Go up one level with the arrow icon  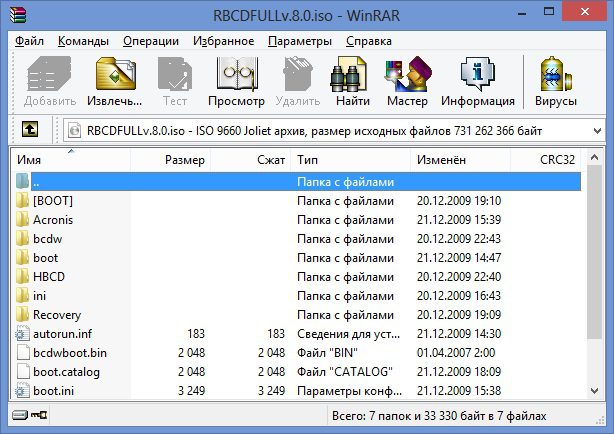pyautogui.click(x=30, y=130)
